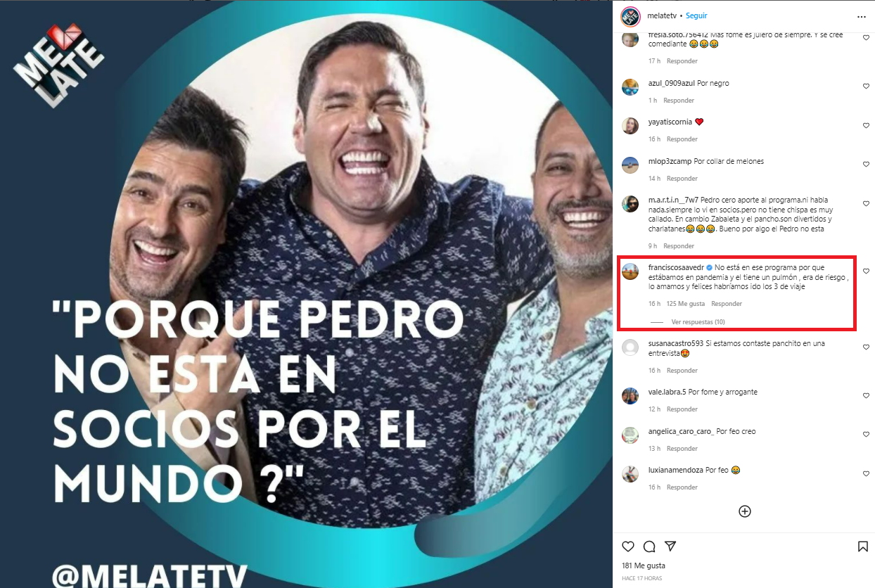Like the franciscosaavedr comment with its heart
The image size is (875, 588).
[x=866, y=271]
